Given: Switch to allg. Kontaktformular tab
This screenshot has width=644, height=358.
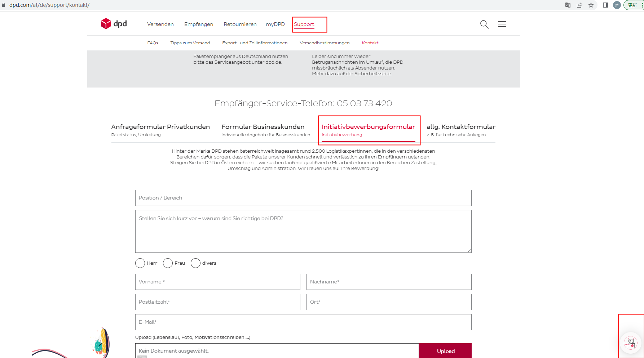Looking at the screenshot, I should click(x=460, y=130).
